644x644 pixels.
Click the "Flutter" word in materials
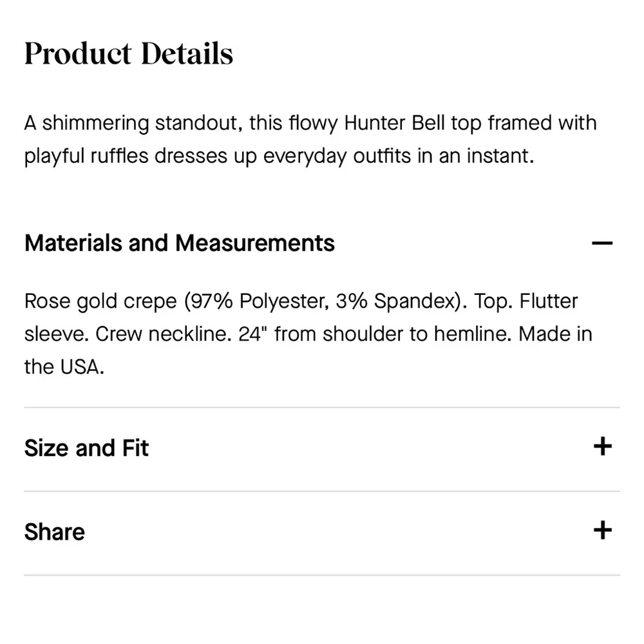coord(549,301)
